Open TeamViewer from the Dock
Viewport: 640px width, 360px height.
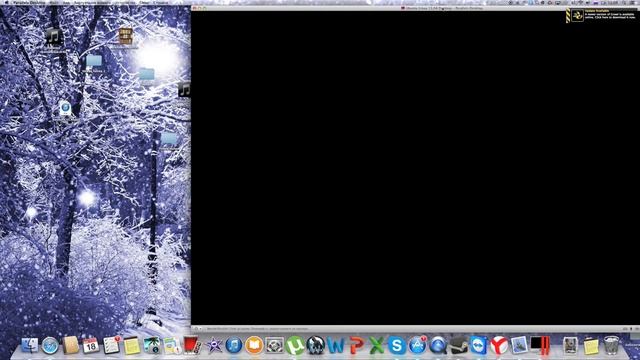pos(478,345)
